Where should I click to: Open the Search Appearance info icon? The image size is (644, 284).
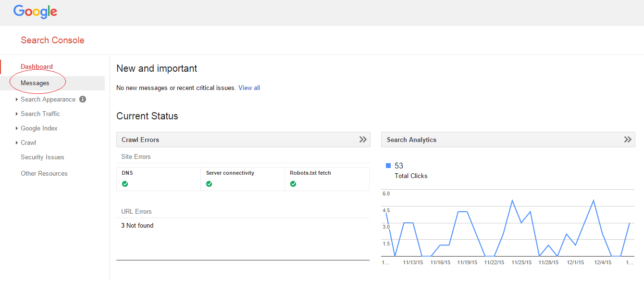(83, 99)
